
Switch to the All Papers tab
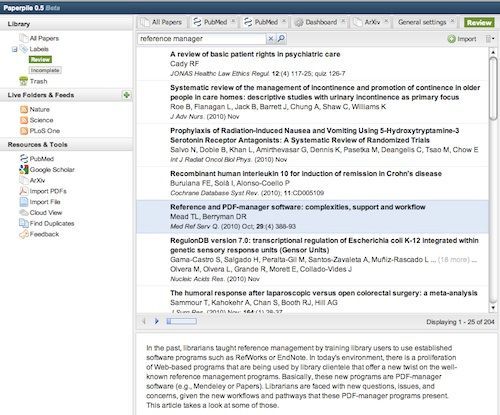click(162, 22)
